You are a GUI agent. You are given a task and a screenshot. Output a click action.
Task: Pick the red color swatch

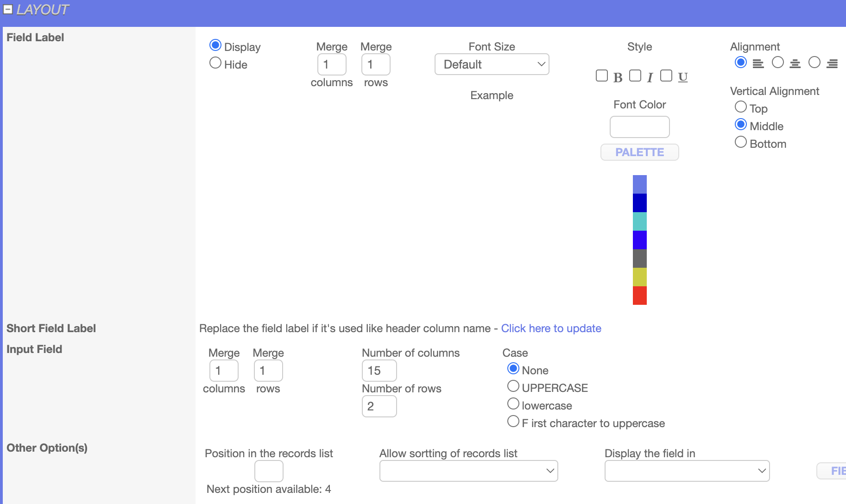tap(639, 296)
